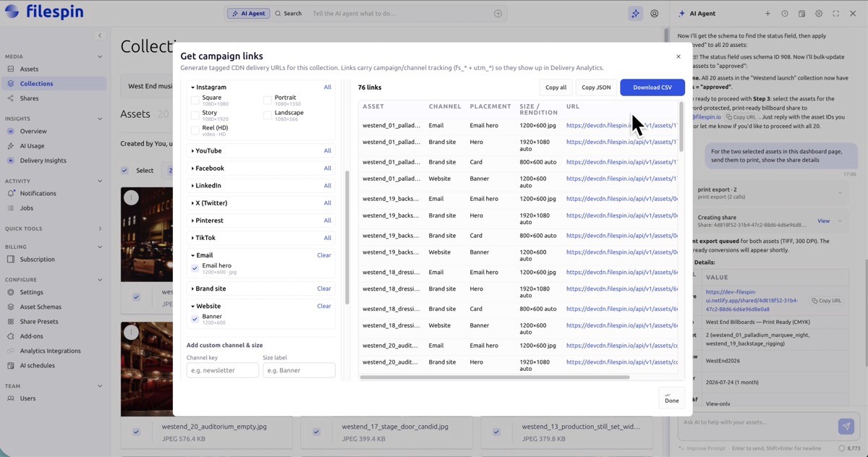
Task: Uncheck the Email hero checkbox
Action: 195,268
